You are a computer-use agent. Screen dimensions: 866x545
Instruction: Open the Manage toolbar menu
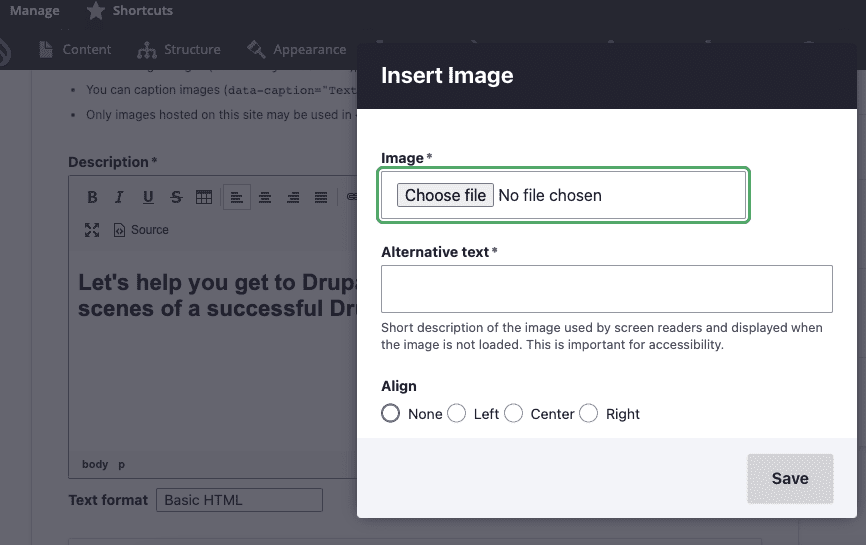pyautogui.click(x=34, y=11)
